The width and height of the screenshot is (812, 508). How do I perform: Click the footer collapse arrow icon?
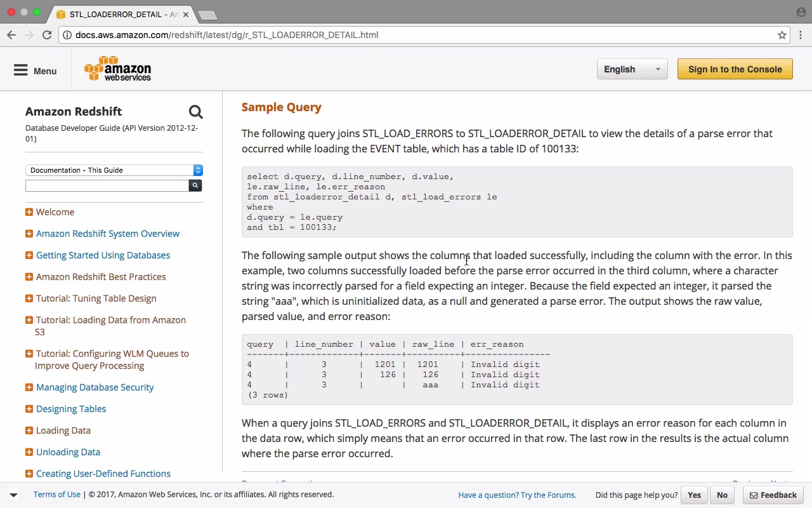pyautogui.click(x=13, y=495)
